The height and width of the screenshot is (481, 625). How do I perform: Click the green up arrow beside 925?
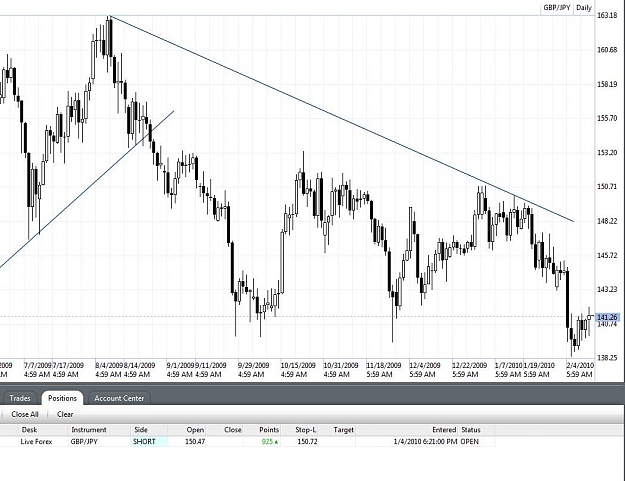[x=276, y=442]
